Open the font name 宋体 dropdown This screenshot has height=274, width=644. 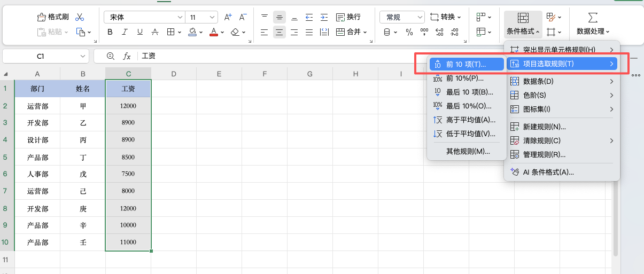click(x=180, y=17)
